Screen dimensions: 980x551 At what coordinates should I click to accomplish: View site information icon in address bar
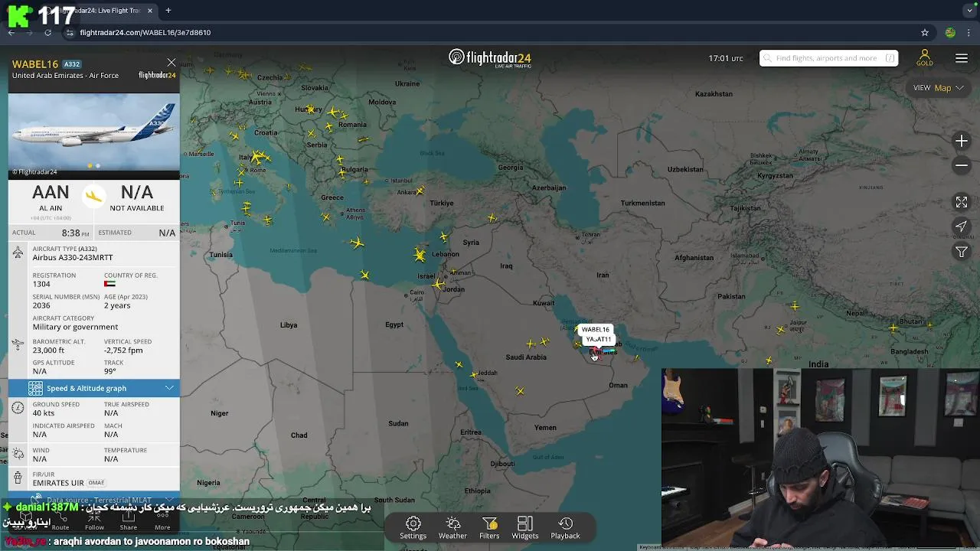[70, 33]
